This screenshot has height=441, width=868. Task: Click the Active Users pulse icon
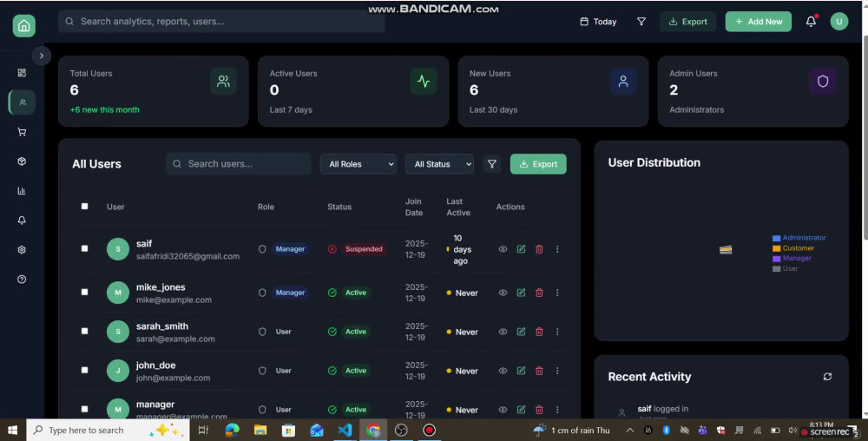click(x=424, y=82)
